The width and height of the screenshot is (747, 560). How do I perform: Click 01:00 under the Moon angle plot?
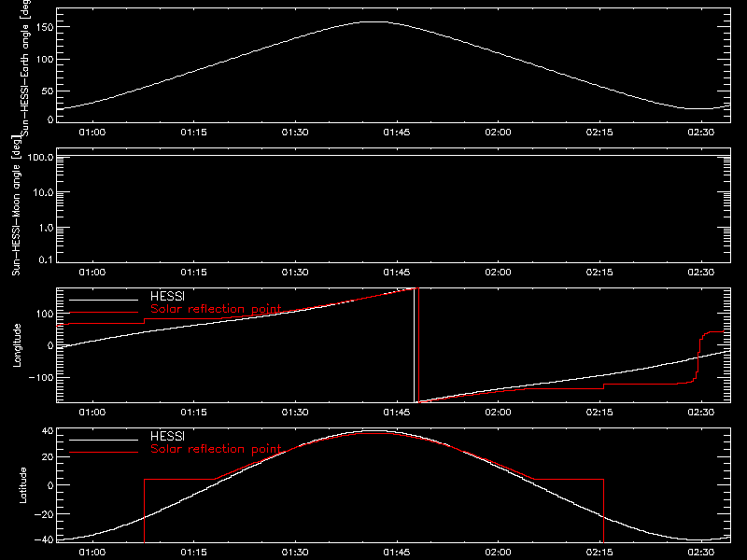(x=92, y=273)
